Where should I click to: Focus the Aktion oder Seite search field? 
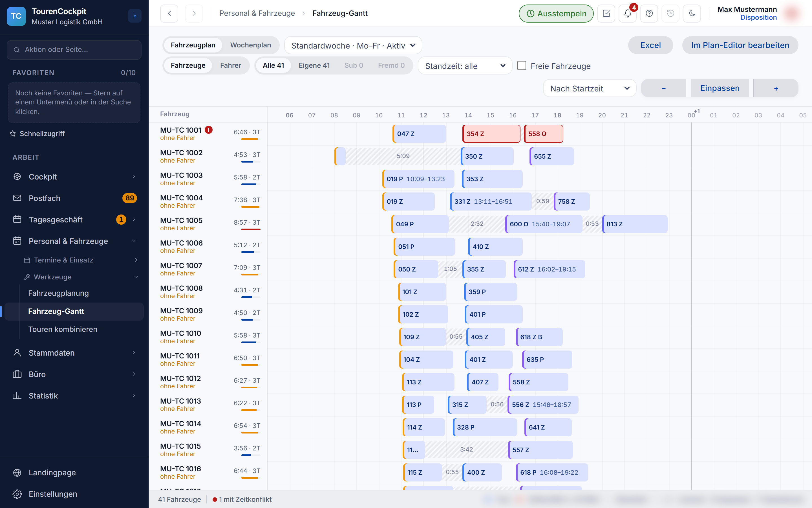tap(74, 50)
